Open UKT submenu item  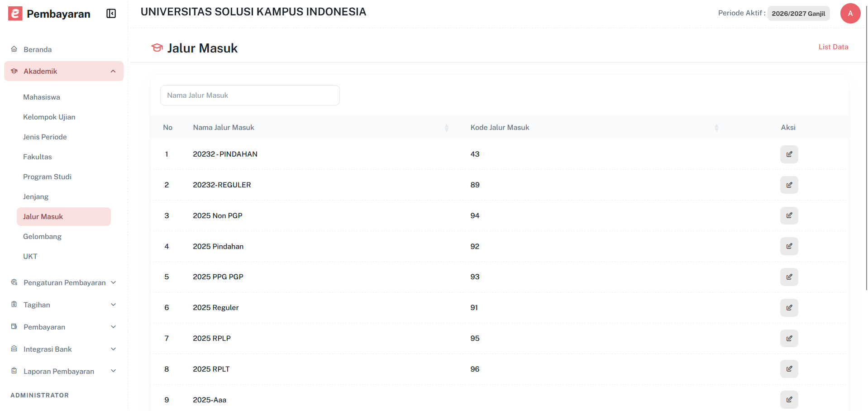[30, 256]
